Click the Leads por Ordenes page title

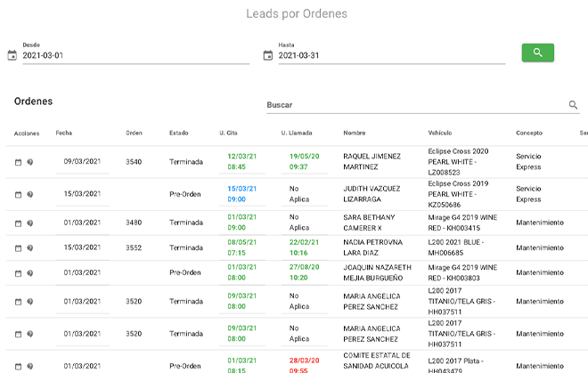coord(297,14)
